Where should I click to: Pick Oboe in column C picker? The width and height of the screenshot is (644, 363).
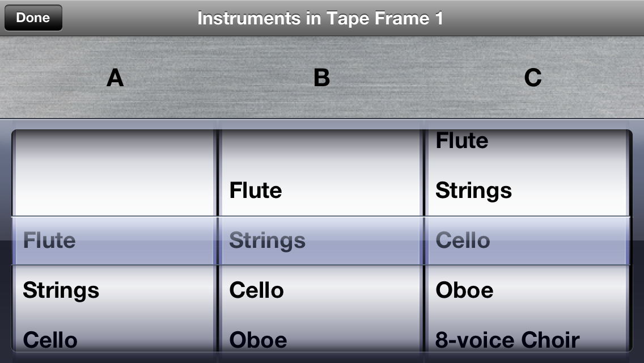click(464, 290)
